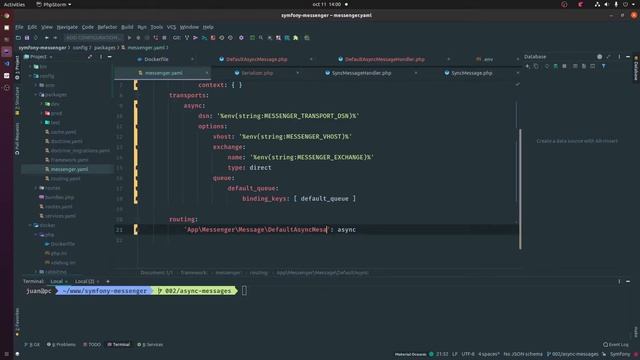640x360 pixels.
Task: Click the 4 spaces indent status entry
Action: pyautogui.click(x=489, y=354)
